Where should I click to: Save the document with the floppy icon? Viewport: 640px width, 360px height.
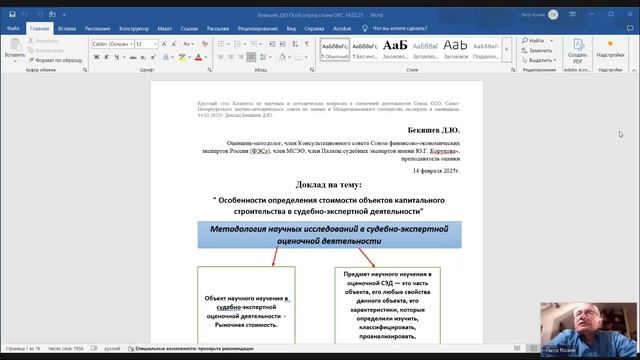pyautogui.click(x=12, y=15)
